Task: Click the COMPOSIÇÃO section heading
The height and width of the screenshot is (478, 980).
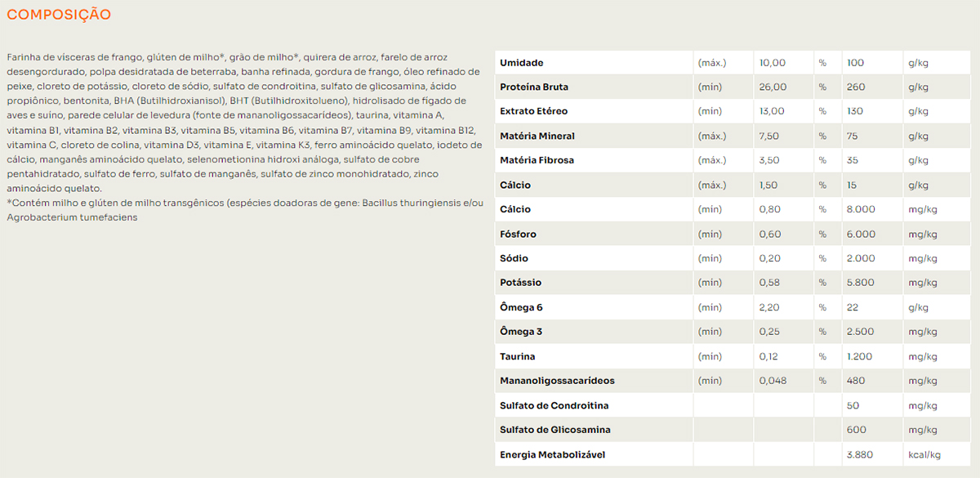Action: 59,15
